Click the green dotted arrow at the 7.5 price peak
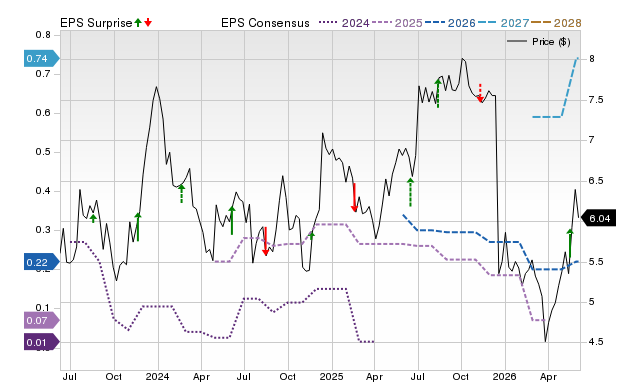 tap(438, 93)
